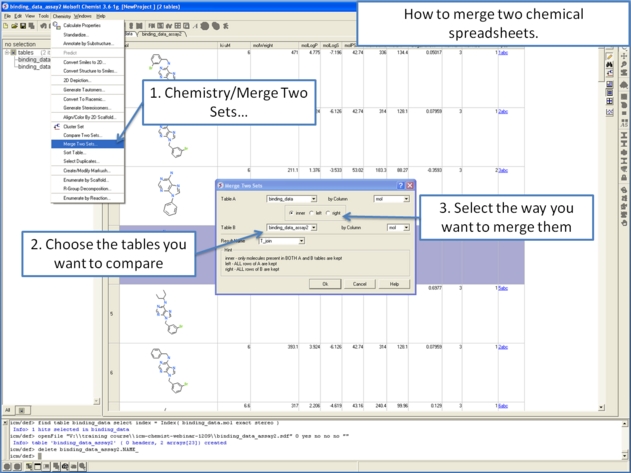The image size is (631, 473).
Task: Expand the tables tree node
Action: 8,53
